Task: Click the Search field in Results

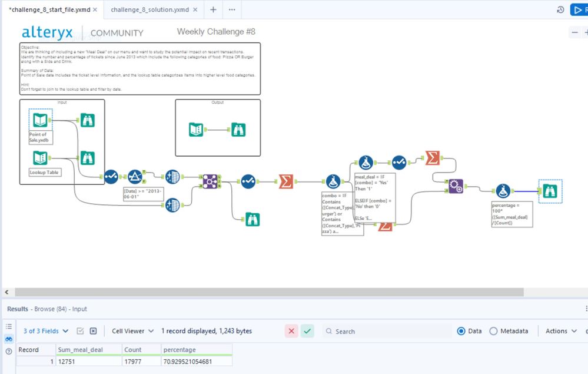Action: pos(387,331)
